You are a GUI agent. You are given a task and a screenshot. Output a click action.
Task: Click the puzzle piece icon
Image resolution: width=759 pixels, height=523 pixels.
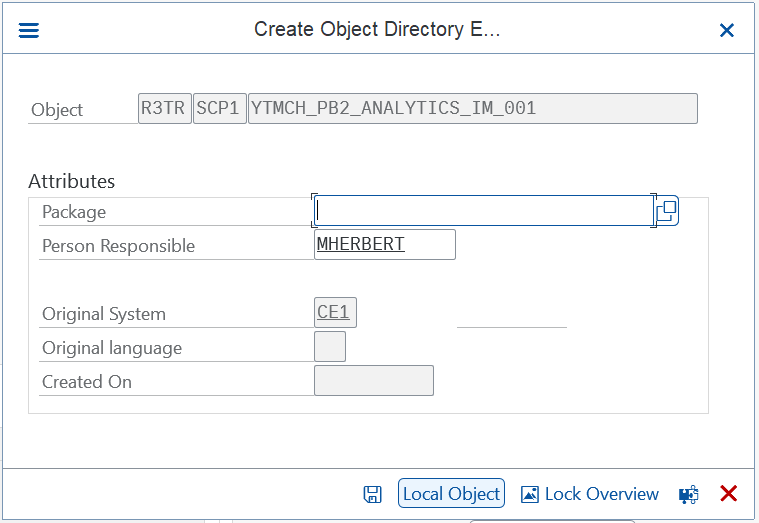[688, 494]
